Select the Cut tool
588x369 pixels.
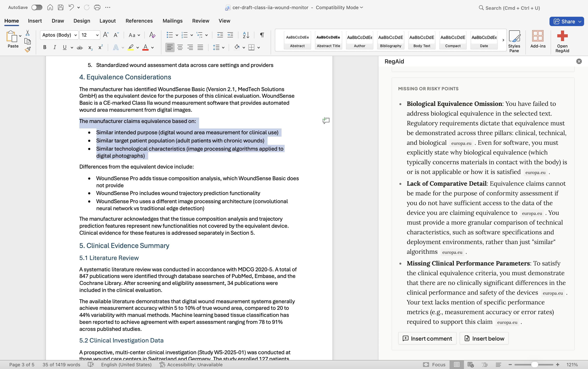[28, 33]
